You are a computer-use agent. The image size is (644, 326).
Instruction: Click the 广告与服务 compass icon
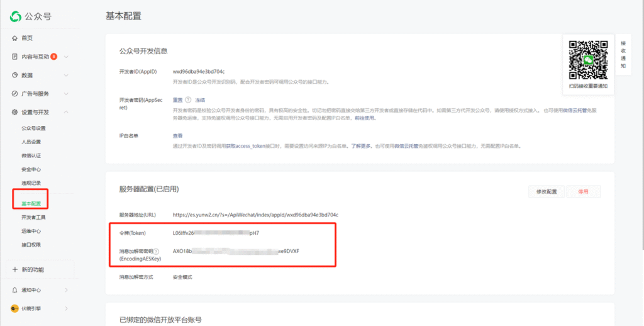pos(15,94)
